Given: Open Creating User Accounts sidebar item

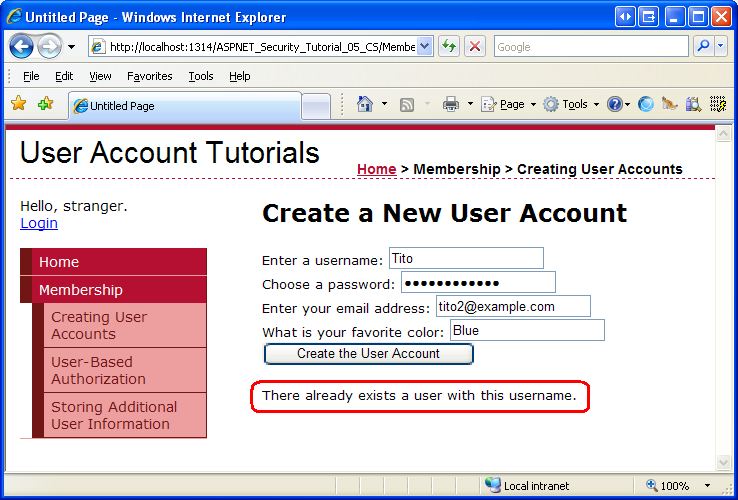Looking at the screenshot, I should 125,325.
